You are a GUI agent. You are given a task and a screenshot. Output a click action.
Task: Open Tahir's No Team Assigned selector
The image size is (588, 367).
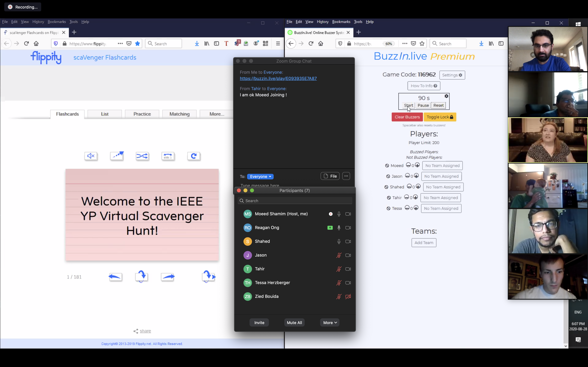441,198
